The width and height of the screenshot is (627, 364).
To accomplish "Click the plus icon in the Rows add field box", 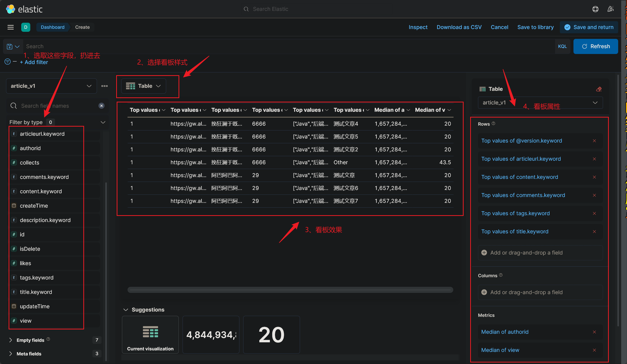I will pos(484,253).
